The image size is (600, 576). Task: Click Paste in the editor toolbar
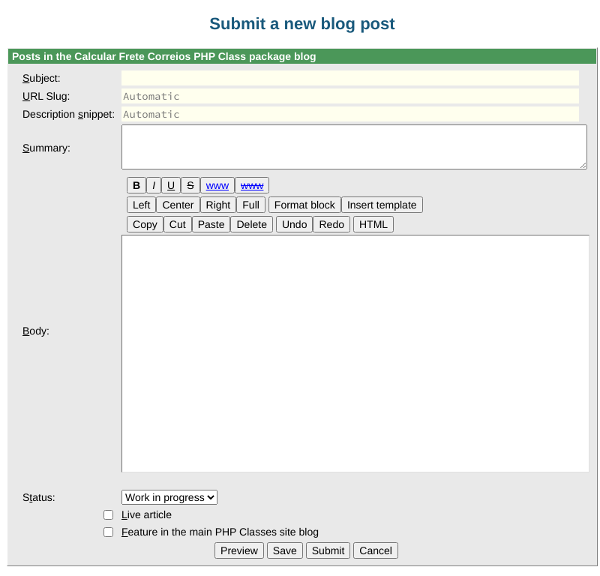click(211, 224)
